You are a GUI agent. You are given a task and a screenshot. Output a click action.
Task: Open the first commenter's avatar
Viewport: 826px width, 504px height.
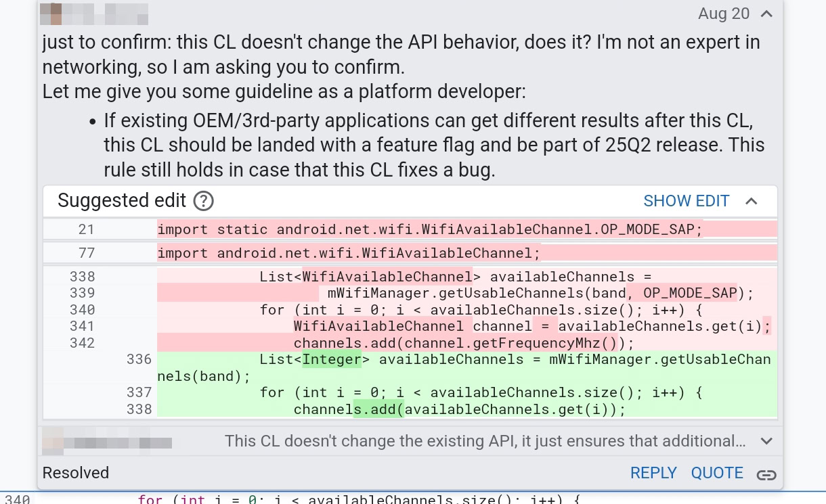[x=51, y=14]
